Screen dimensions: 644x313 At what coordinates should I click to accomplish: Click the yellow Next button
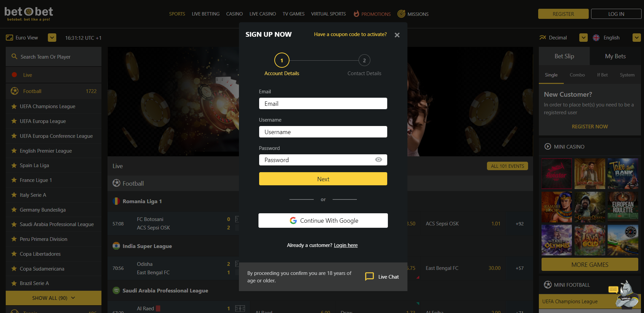[x=323, y=179]
